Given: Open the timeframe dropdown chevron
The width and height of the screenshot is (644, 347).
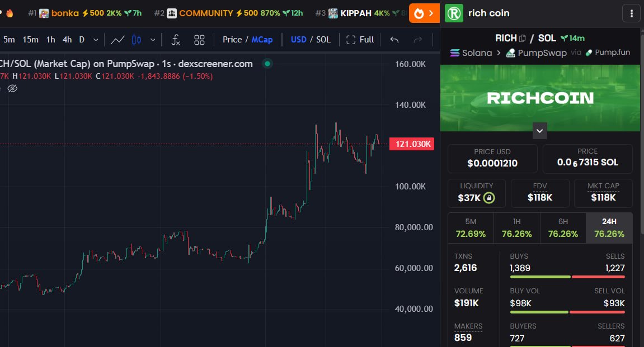Looking at the screenshot, I should 96,40.
